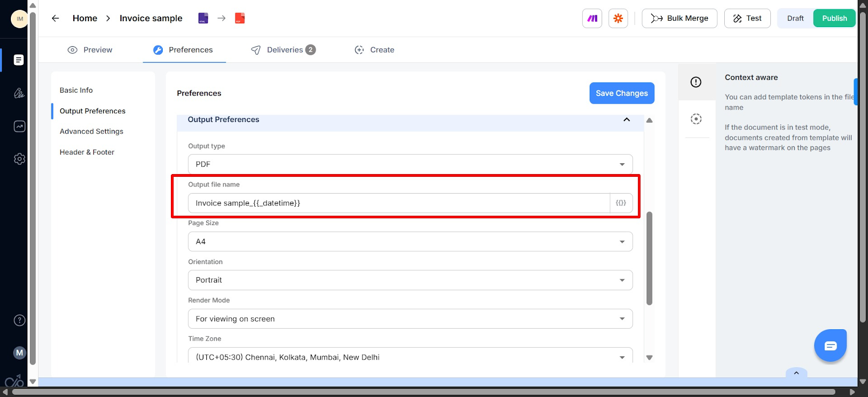Open the analytics chart icon in sidebar
Viewport: 868px width, 397px height.
(x=19, y=126)
